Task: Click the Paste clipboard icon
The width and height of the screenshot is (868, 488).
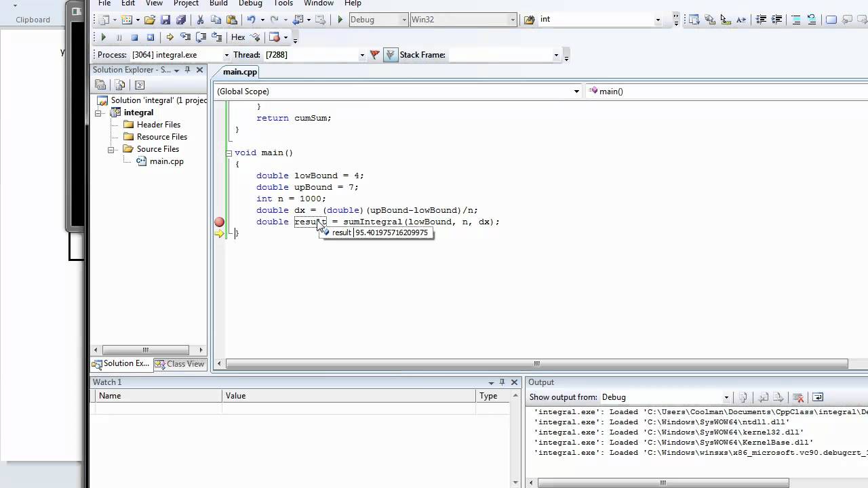Action: coord(231,20)
